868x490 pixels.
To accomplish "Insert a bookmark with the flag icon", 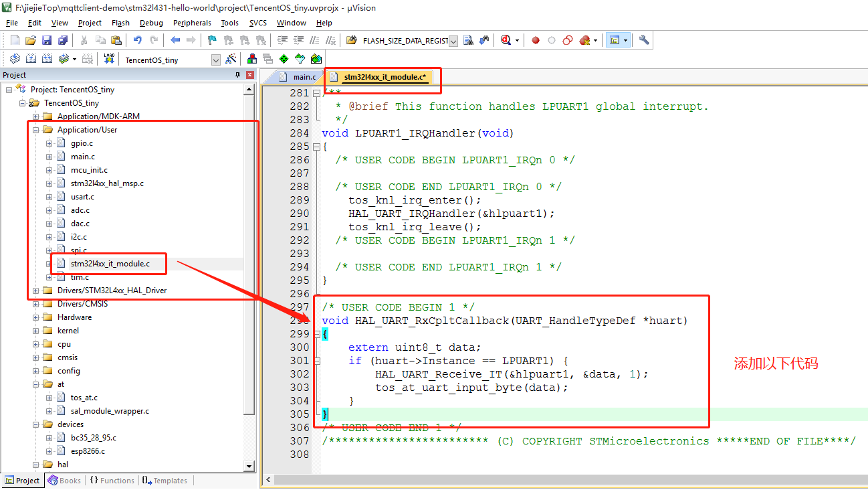I will coord(213,40).
